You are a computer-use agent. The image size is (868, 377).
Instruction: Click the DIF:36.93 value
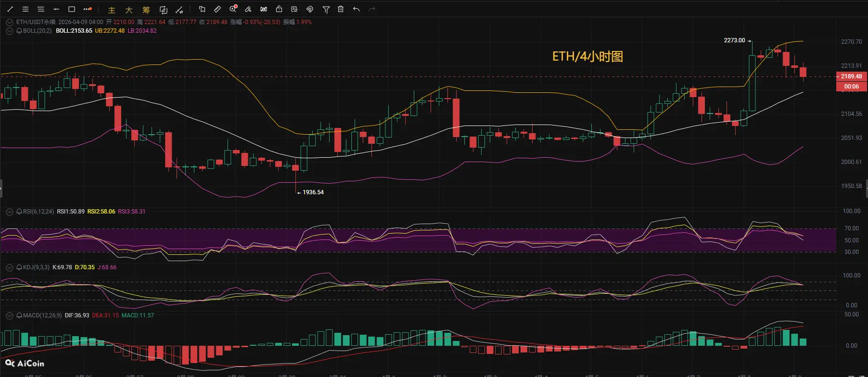pyautogui.click(x=77, y=315)
